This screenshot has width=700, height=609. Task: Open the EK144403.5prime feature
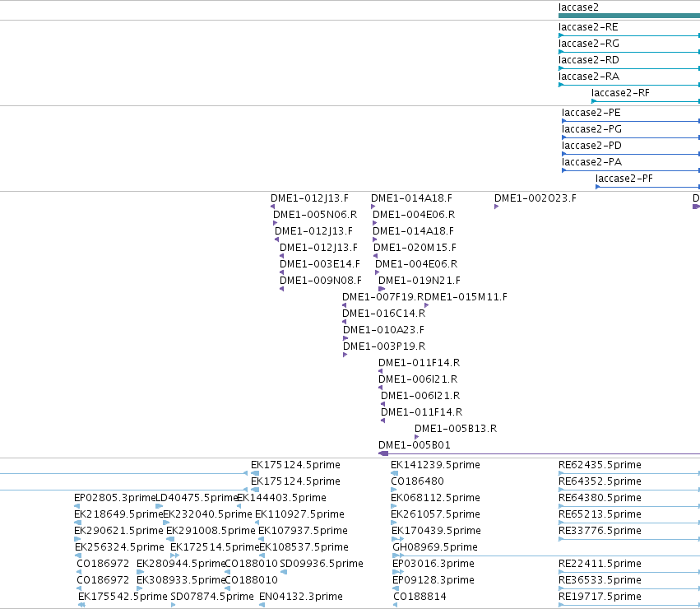pos(281,498)
